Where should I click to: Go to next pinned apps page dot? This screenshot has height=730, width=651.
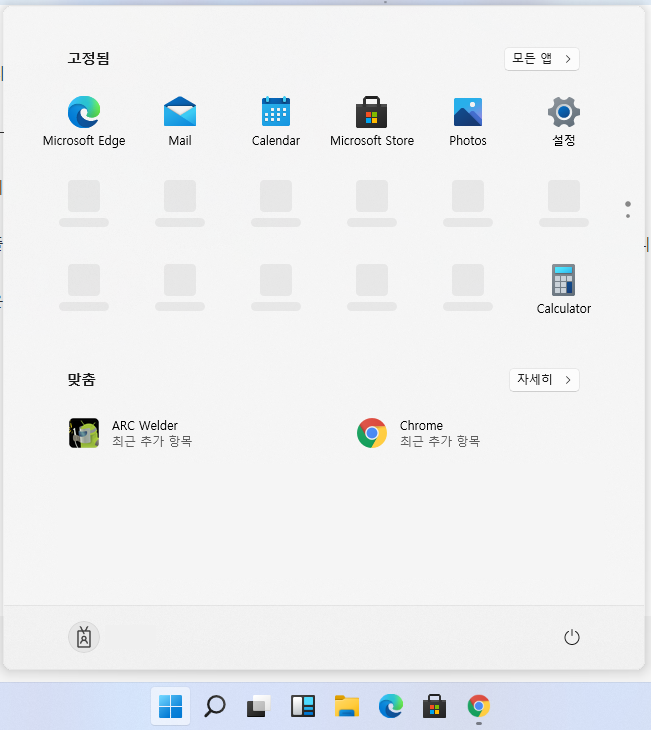pyautogui.click(x=628, y=216)
